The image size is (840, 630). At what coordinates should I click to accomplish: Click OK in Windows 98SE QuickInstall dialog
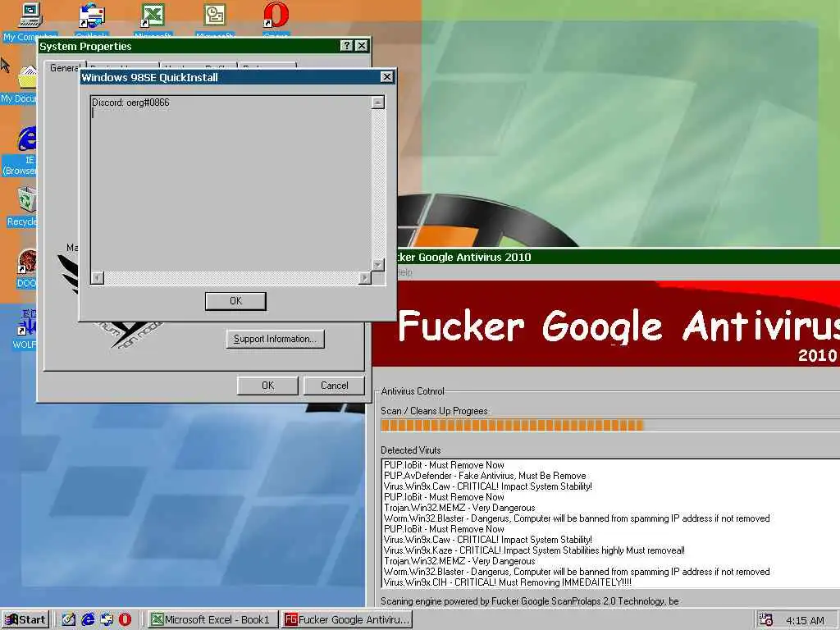click(x=235, y=301)
